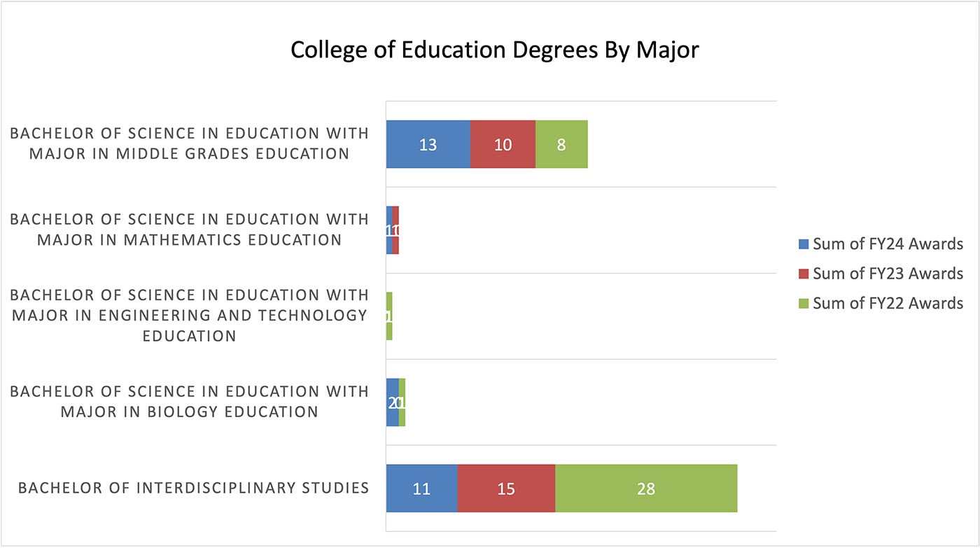Select the 'Sum of FY23 Awards' legend label
Image resolution: width=980 pixels, height=548 pixels.
[888, 274]
